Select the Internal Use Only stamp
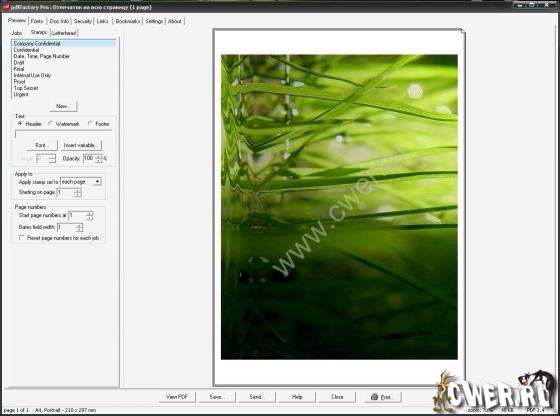560x416 pixels. [64, 75]
